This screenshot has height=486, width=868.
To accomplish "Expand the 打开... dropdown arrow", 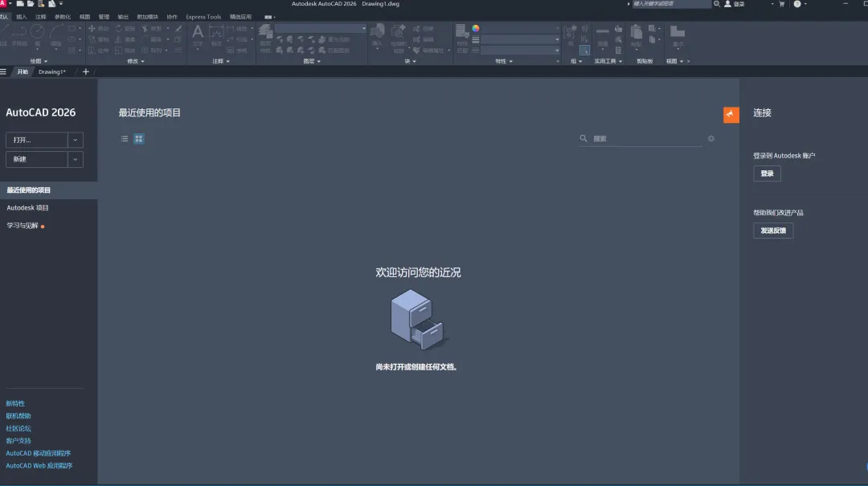I will [x=76, y=140].
